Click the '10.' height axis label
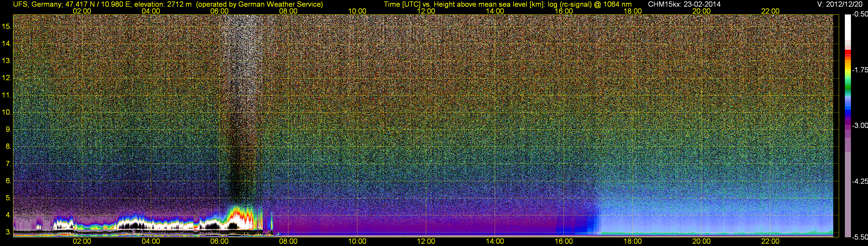 (x=7, y=112)
